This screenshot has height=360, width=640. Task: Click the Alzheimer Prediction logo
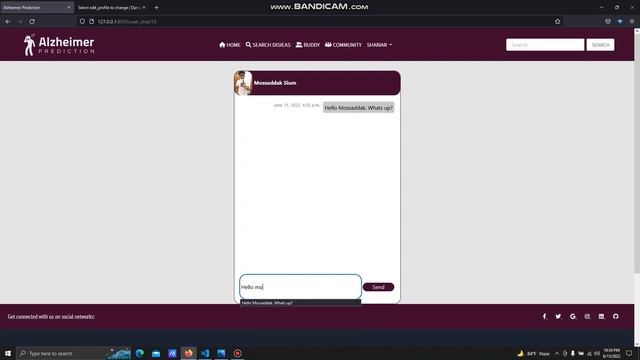[59, 45]
